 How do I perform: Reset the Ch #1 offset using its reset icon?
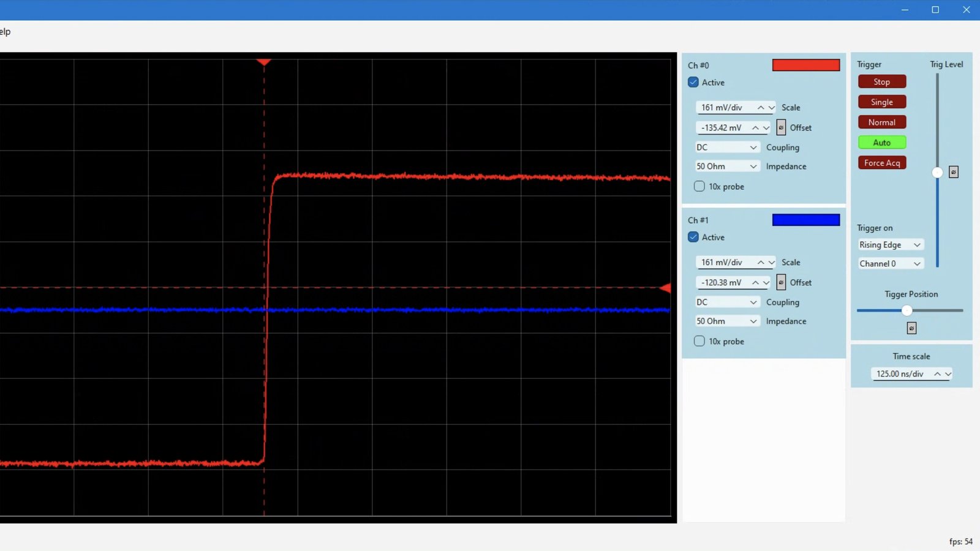point(781,282)
